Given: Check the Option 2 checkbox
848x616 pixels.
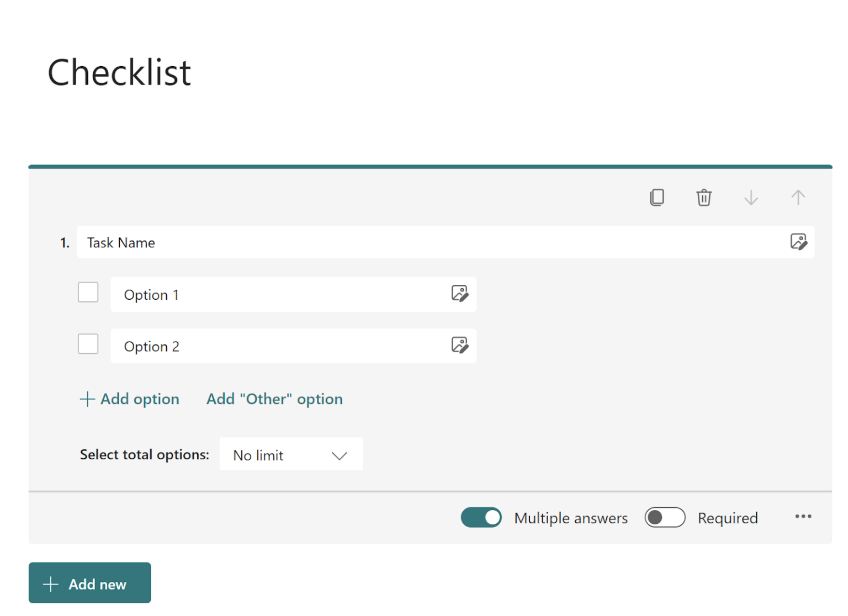Looking at the screenshot, I should pos(88,343).
